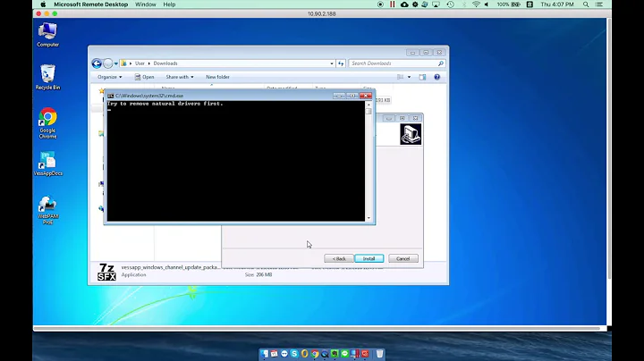Open the Microsoft Remote Desktop menu
This screenshot has width=644, height=361.
click(x=90, y=4)
